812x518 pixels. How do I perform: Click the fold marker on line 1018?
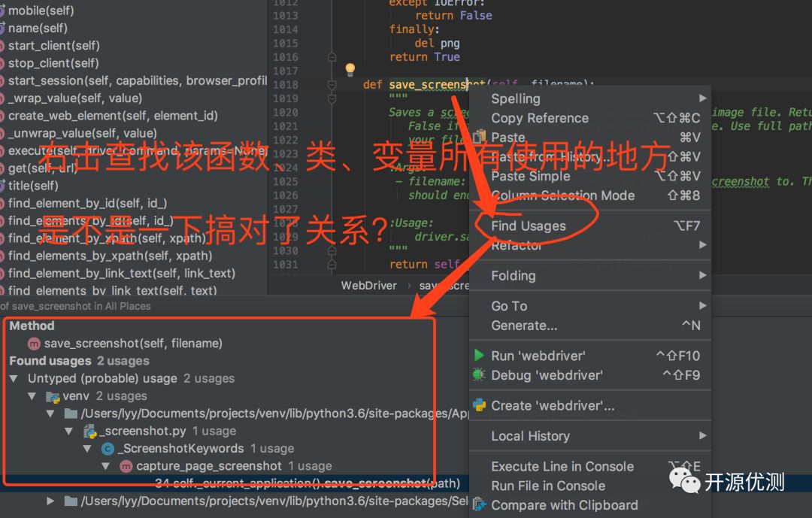pyautogui.click(x=332, y=84)
